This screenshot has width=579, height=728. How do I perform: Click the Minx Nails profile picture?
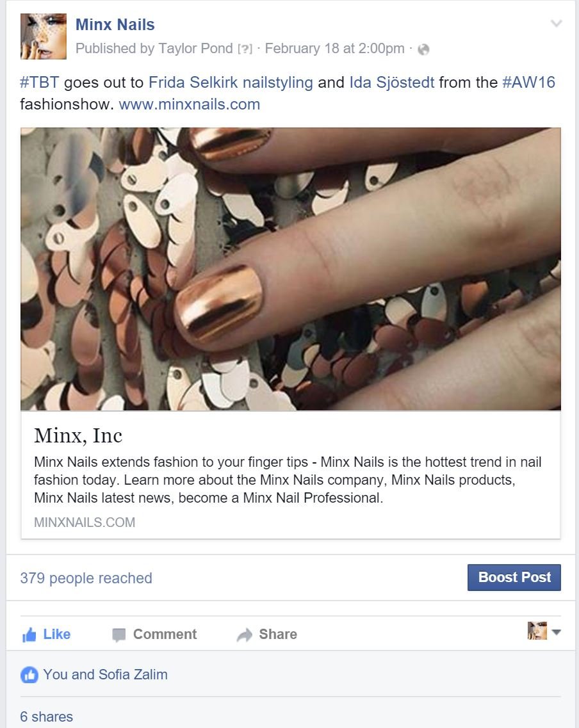click(43, 36)
